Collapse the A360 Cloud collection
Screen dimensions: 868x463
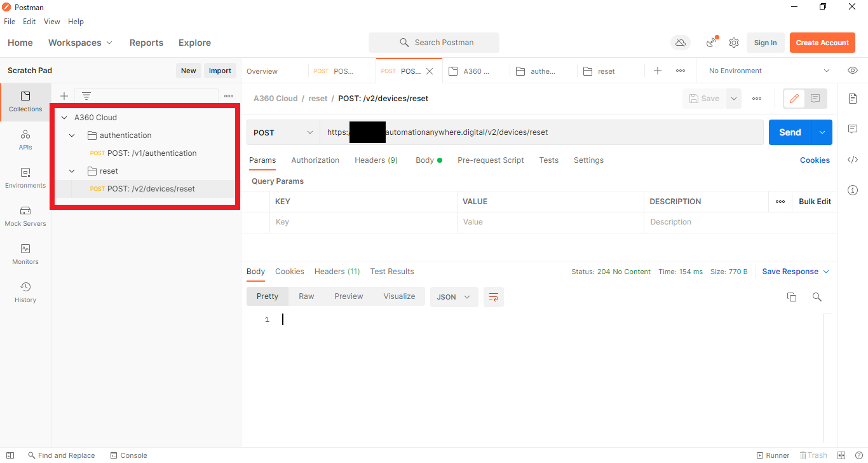pyautogui.click(x=64, y=118)
